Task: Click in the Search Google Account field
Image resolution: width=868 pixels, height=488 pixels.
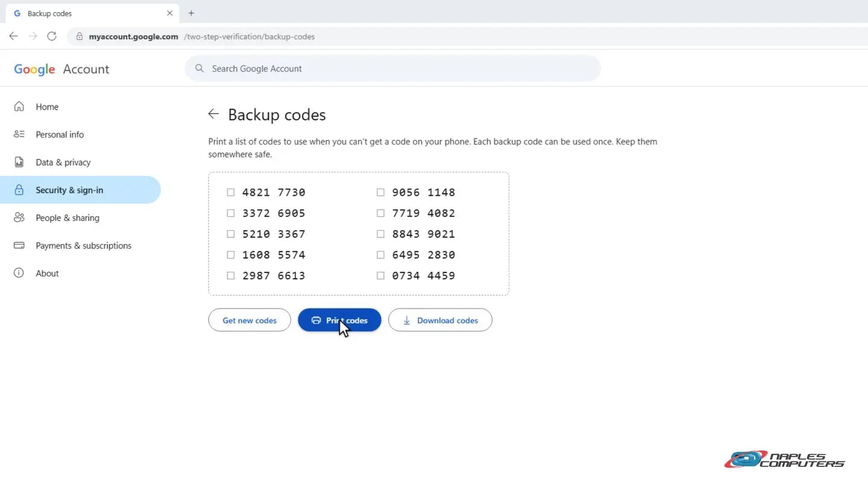Action: pyautogui.click(x=393, y=68)
